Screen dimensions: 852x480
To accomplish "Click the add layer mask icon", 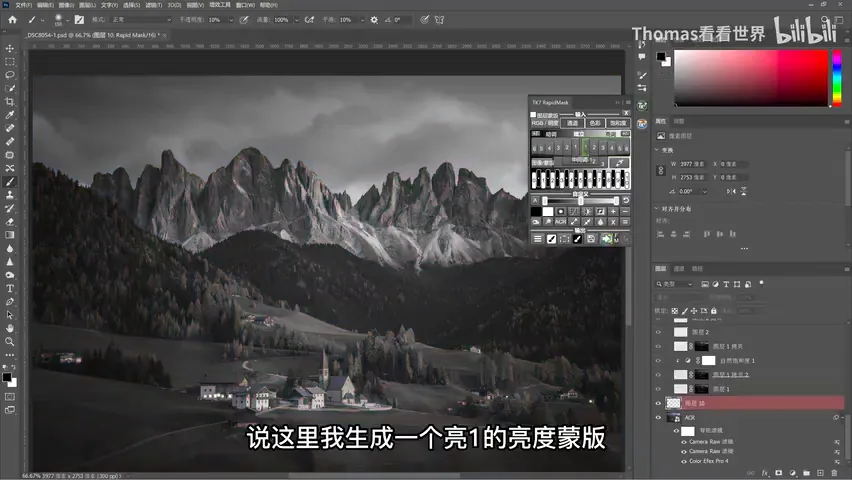I will 779,473.
